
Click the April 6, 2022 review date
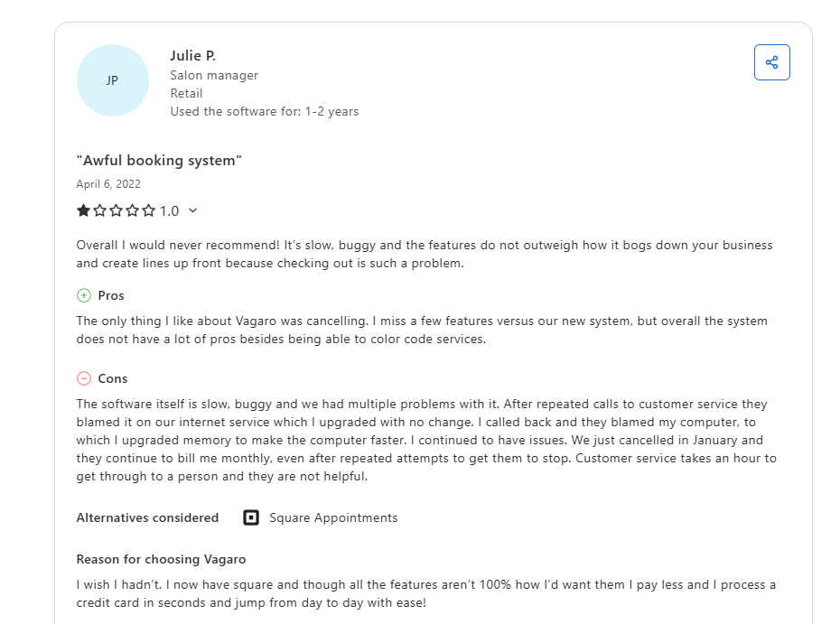tap(108, 184)
